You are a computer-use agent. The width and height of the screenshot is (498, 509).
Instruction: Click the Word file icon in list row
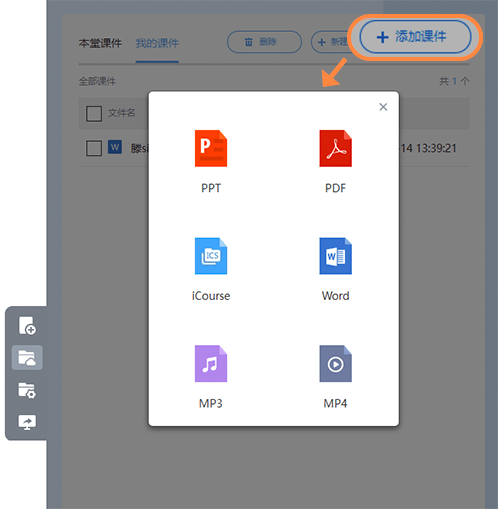tap(115, 147)
